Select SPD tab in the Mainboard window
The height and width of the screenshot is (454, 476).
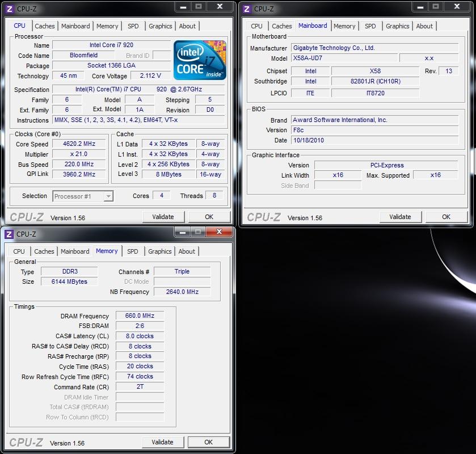370,26
